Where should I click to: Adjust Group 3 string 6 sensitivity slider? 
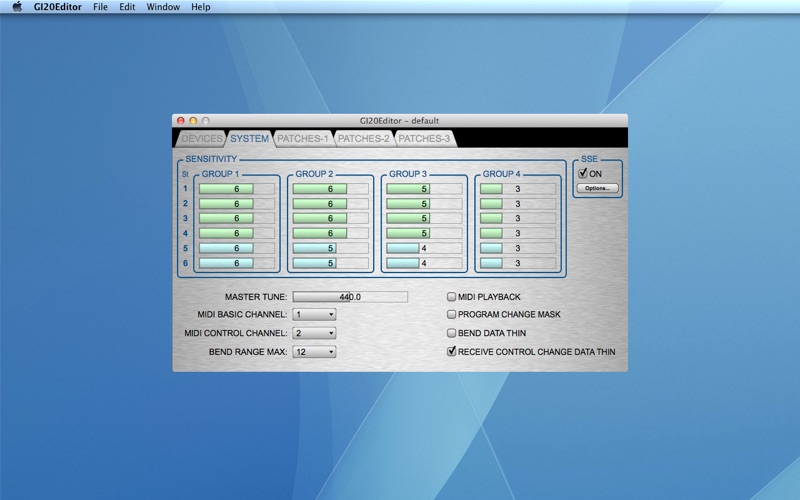(424, 263)
